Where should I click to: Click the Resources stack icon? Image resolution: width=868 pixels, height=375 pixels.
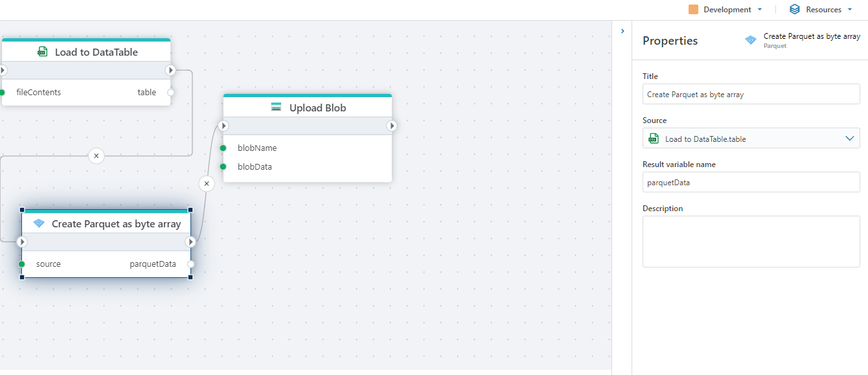point(795,10)
